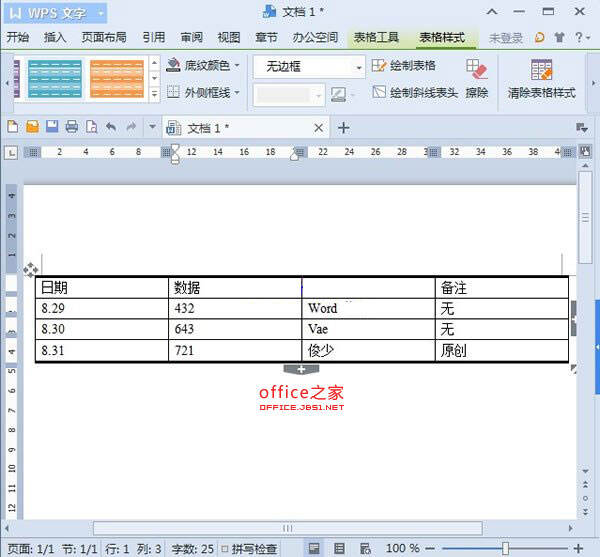This screenshot has width=600, height=557.
Task: Open the Insert (插入) menu tab
Action: click(x=55, y=38)
